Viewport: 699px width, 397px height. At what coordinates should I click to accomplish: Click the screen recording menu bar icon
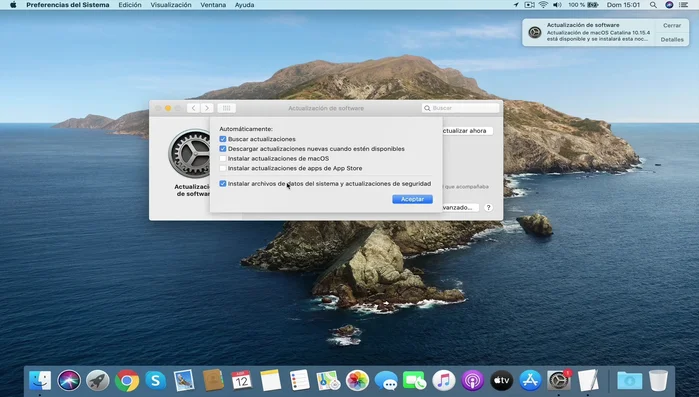(x=529, y=5)
